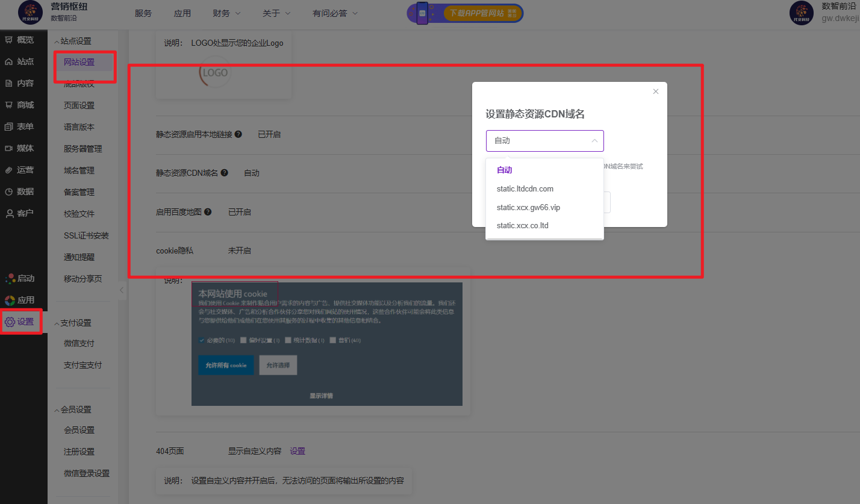
Task: Open the 数据 data sidebar icon
Action: tap(9, 191)
